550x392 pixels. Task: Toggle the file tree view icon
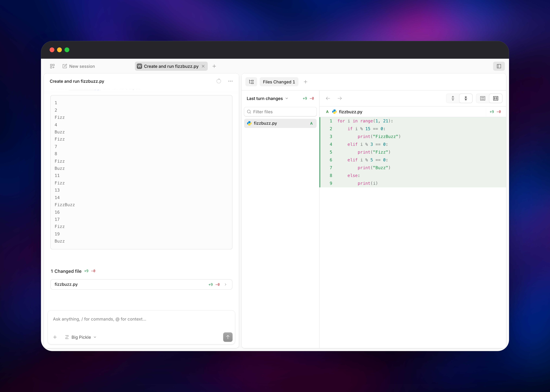pyautogui.click(x=251, y=82)
